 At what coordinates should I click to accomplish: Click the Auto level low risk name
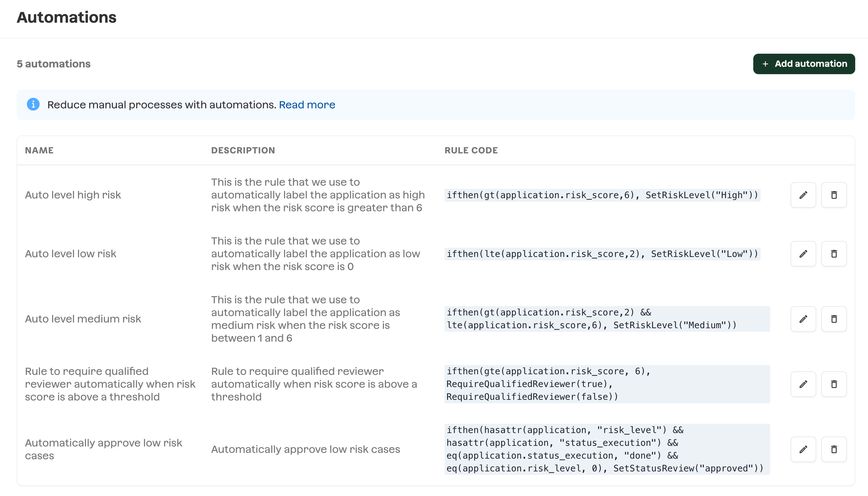[x=71, y=254]
